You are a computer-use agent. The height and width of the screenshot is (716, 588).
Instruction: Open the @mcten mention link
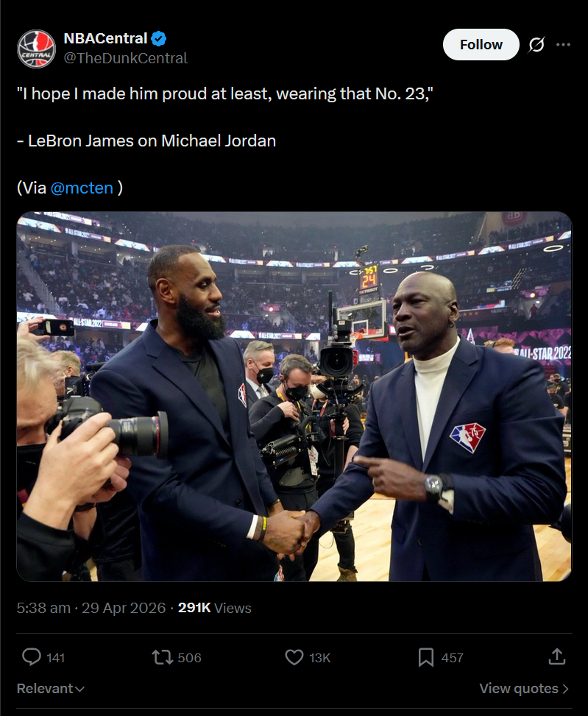pos(82,188)
